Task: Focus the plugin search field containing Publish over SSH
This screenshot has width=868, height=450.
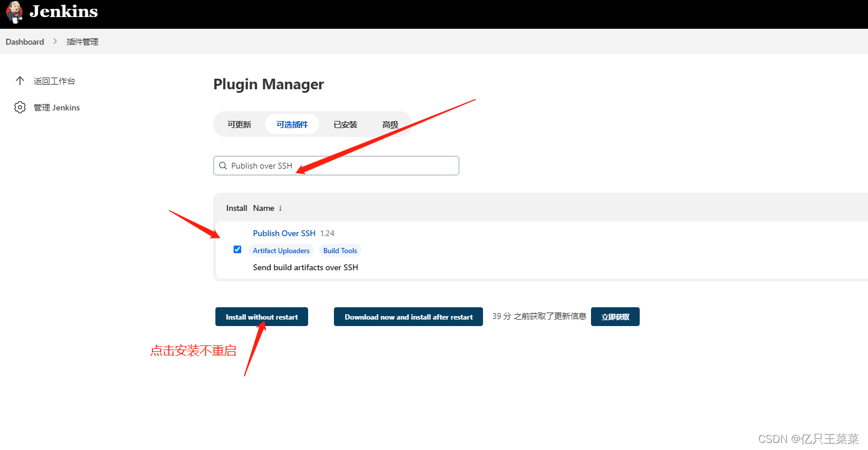Action: (x=336, y=166)
